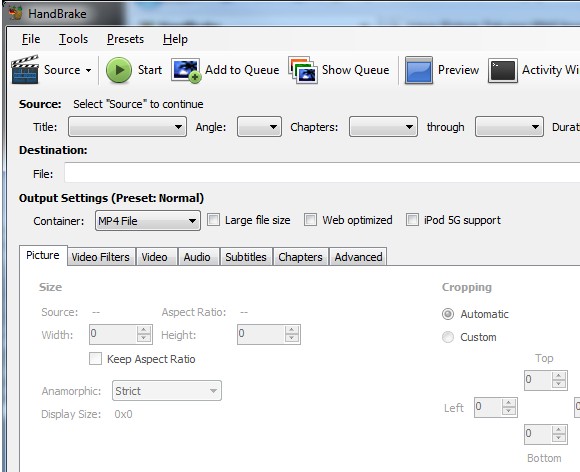The height and width of the screenshot is (472, 580).
Task: Enable the Web optimized checkbox
Action: click(x=310, y=220)
